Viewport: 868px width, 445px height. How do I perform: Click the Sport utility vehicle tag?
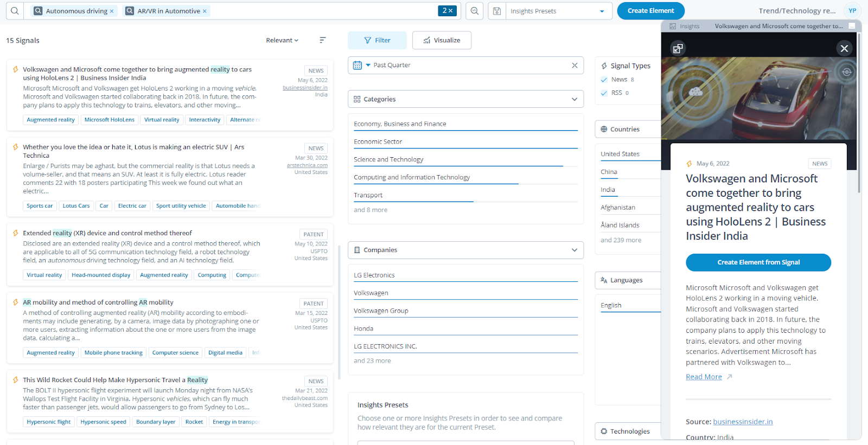coord(181,206)
